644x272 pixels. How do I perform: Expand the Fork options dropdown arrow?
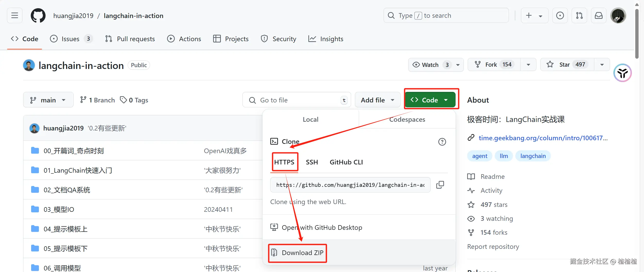point(528,65)
